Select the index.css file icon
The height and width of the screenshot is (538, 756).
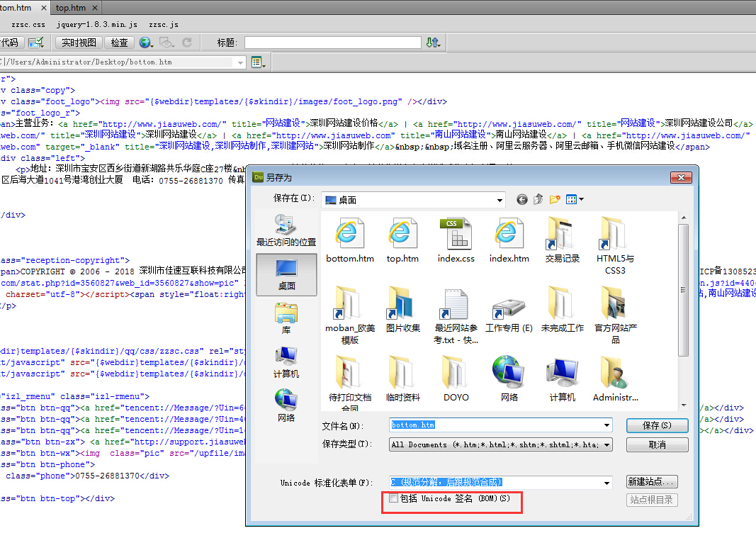[456, 240]
